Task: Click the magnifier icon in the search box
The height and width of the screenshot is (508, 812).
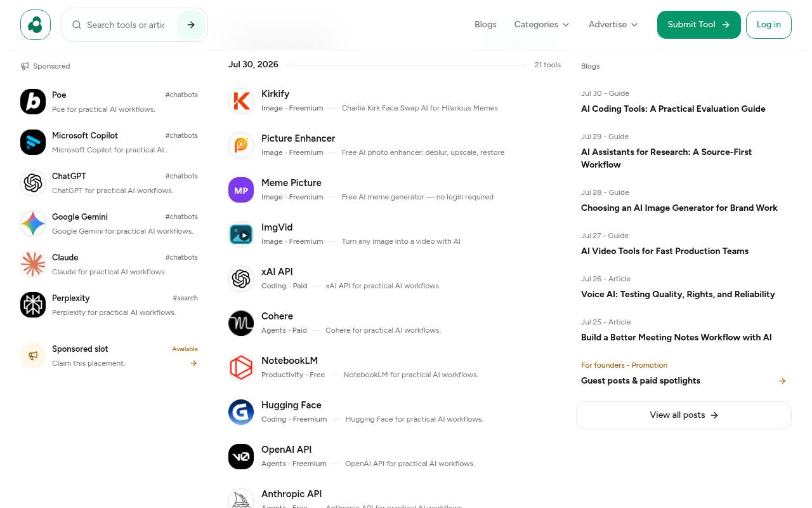Action: click(77, 25)
